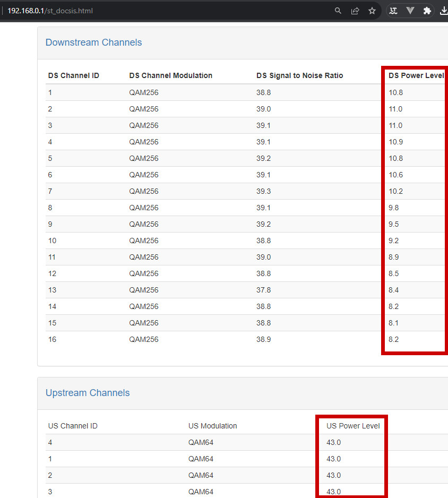Viewport: 448px width, 498px height.
Task: Select the 37.8 signal to noise value
Action: (x=263, y=290)
